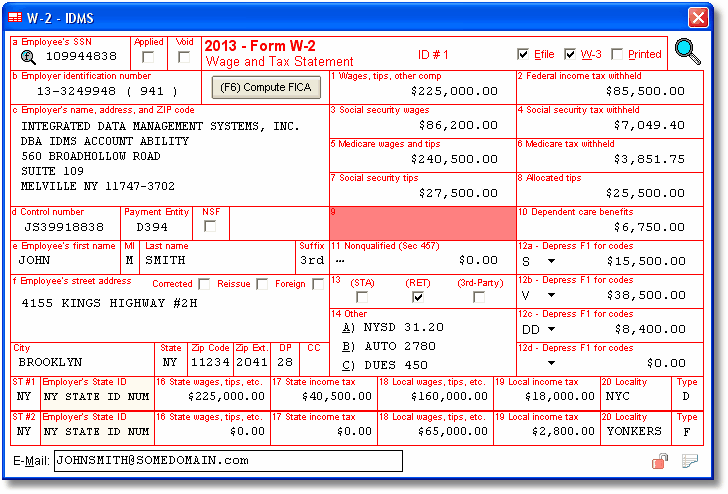728x494 pixels.
Task: Open the box 12a code dropdown
Action: point(551,261)
